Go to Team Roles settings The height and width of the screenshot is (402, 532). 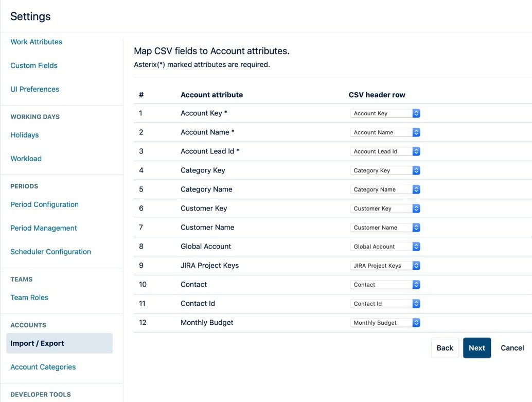point(29,298)
